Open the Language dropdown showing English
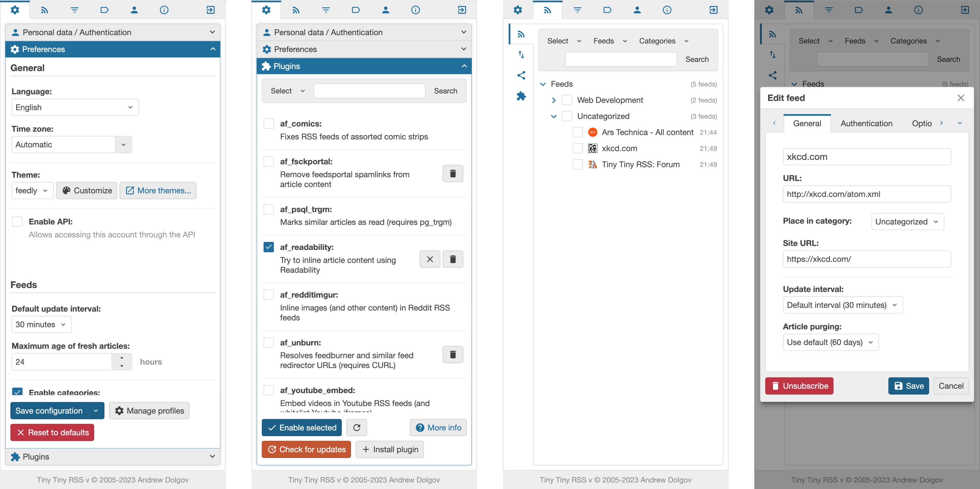The height and width of the screenshot is (489, 980). [x=75, y=107]
